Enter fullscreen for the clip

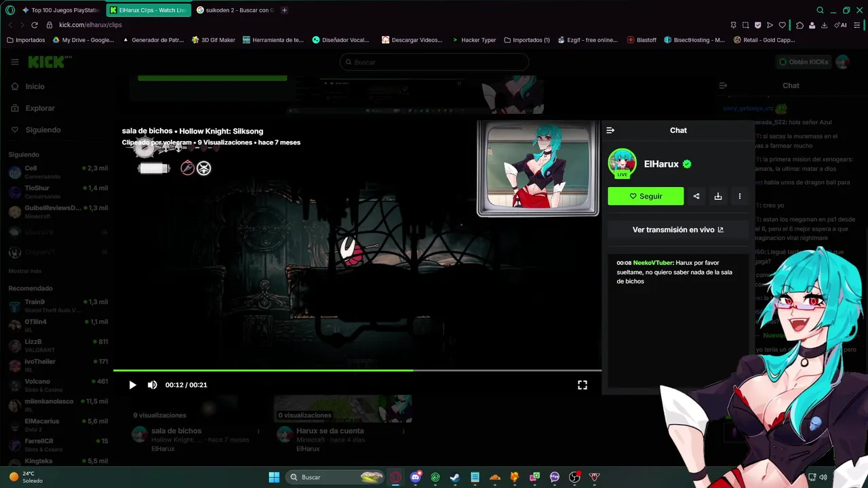583,385
